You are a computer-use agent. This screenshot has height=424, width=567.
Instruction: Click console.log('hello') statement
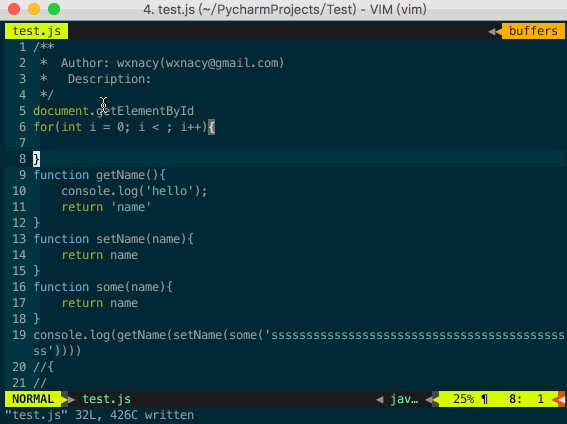point(134,191)
